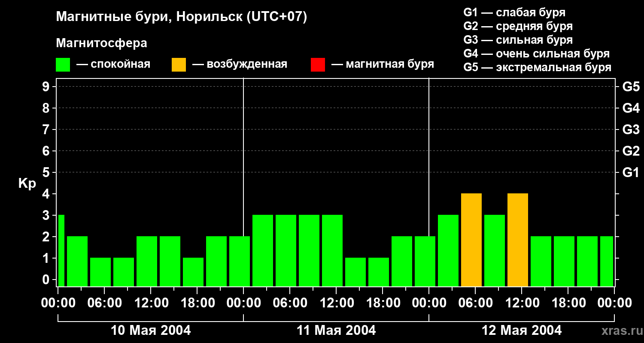The width and height of the screenshot is (644, 343).
Task: Click the '11 Мая 2004' date label
Action: (x=336, y=330)
